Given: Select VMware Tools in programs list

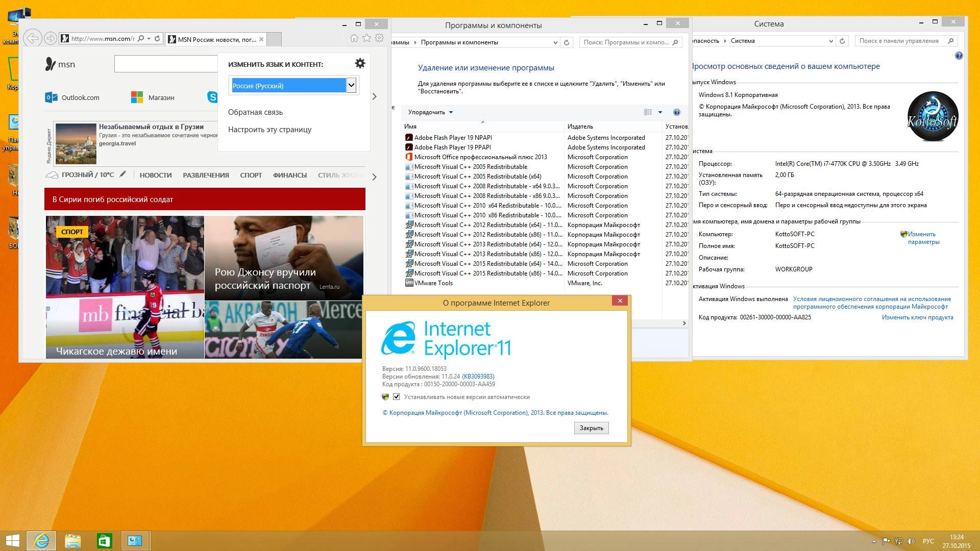Looking at the screenshot, I should (433, 283).
